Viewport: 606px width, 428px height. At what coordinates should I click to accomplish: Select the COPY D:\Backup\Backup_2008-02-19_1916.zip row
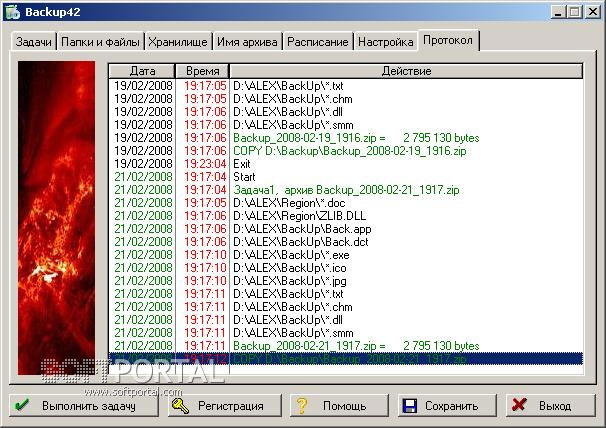[346, 151]
